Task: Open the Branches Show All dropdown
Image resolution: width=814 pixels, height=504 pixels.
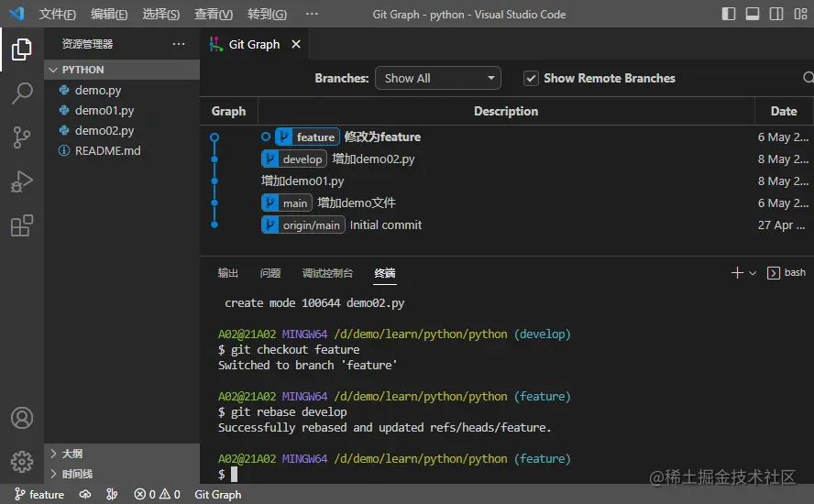Action: click(x=437, y=79)
